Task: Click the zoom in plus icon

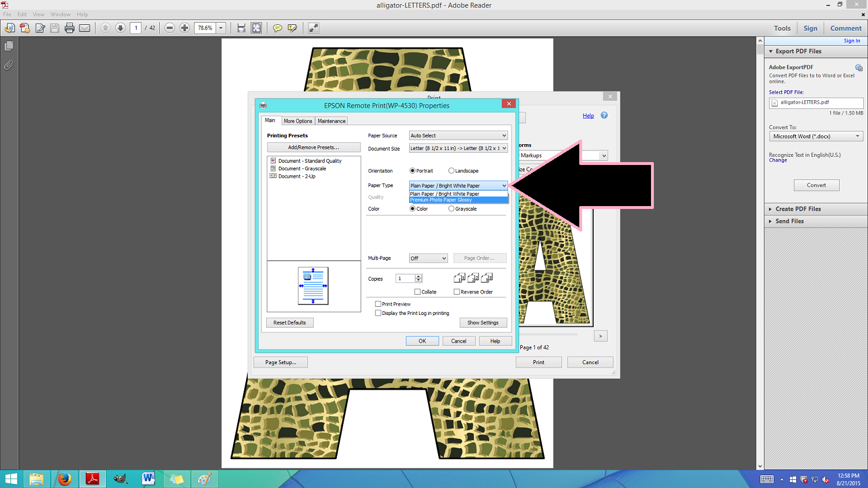Action: click(x=185, y=28)
